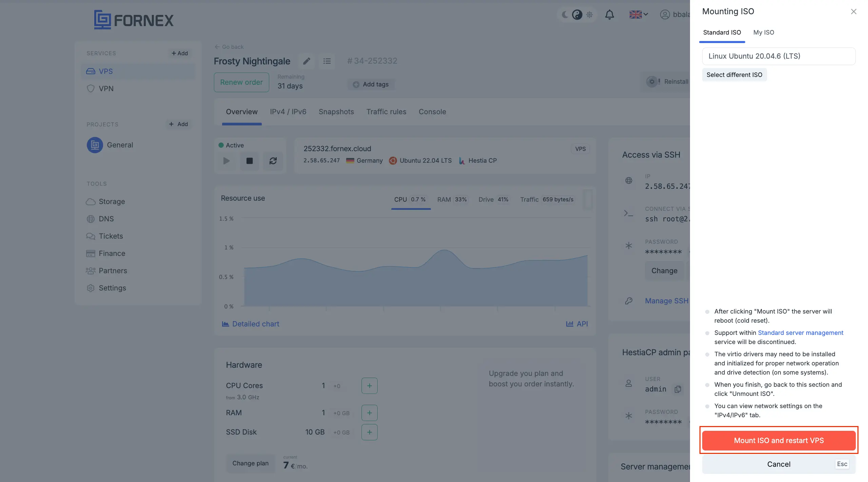Viewport: 868px width, 482px height.
Task: Start the VPS with play button
Action: point(226,161)
